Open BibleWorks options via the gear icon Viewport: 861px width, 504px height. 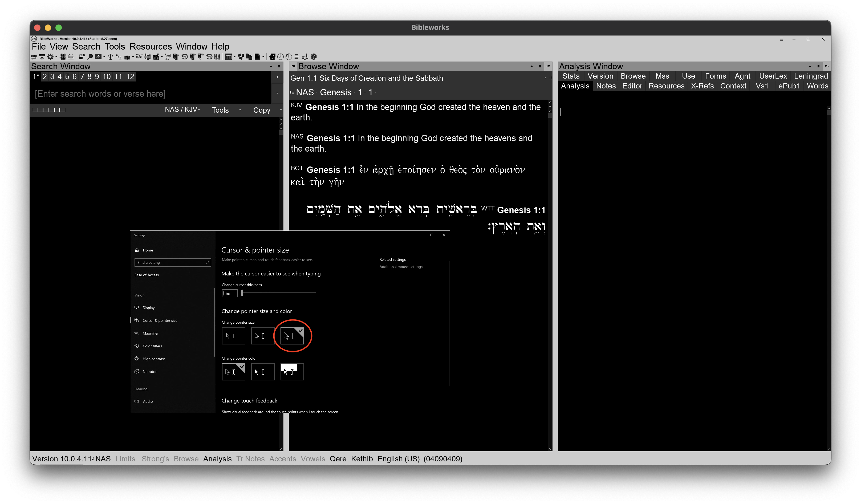tap(50, 57)
